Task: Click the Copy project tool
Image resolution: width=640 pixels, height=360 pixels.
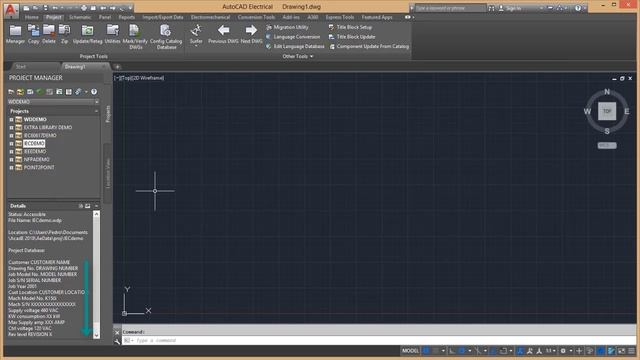Action: tap(33, 34)
